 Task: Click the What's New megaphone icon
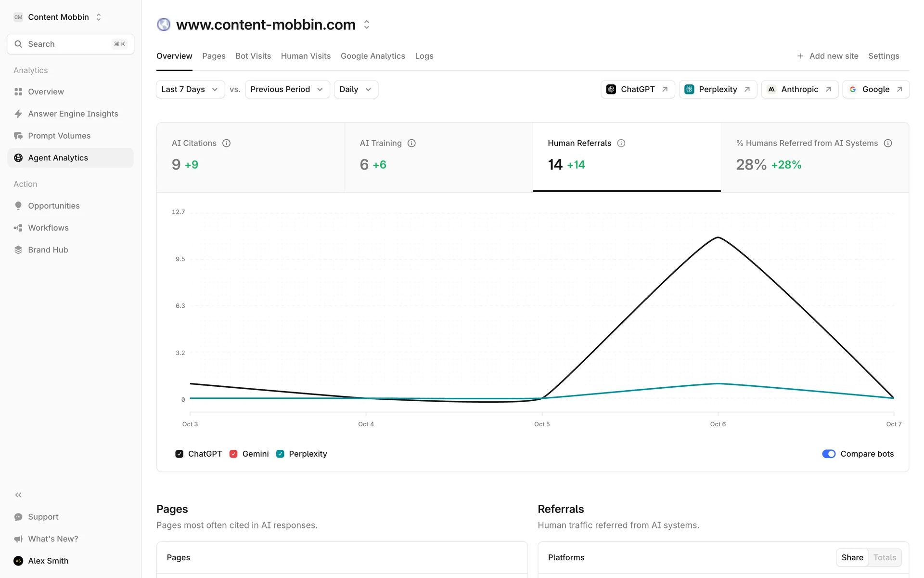[18, 539]
